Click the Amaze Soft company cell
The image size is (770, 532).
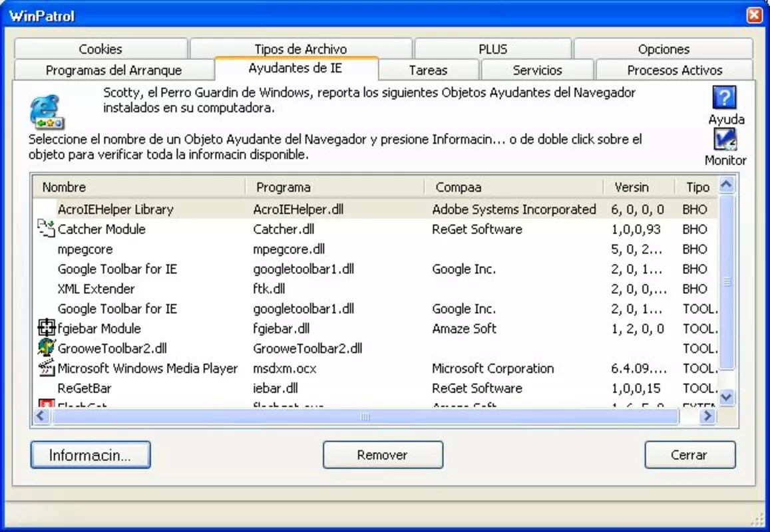click(x=464, y=328)
